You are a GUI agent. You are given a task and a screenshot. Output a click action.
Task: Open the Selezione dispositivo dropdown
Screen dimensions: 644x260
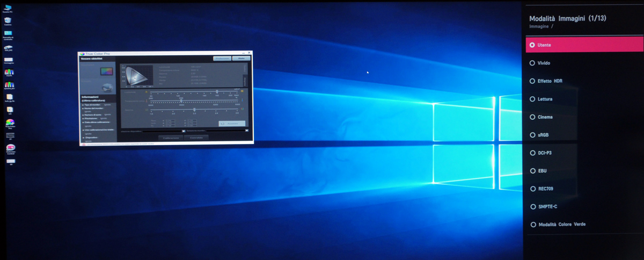pos(164,131)
